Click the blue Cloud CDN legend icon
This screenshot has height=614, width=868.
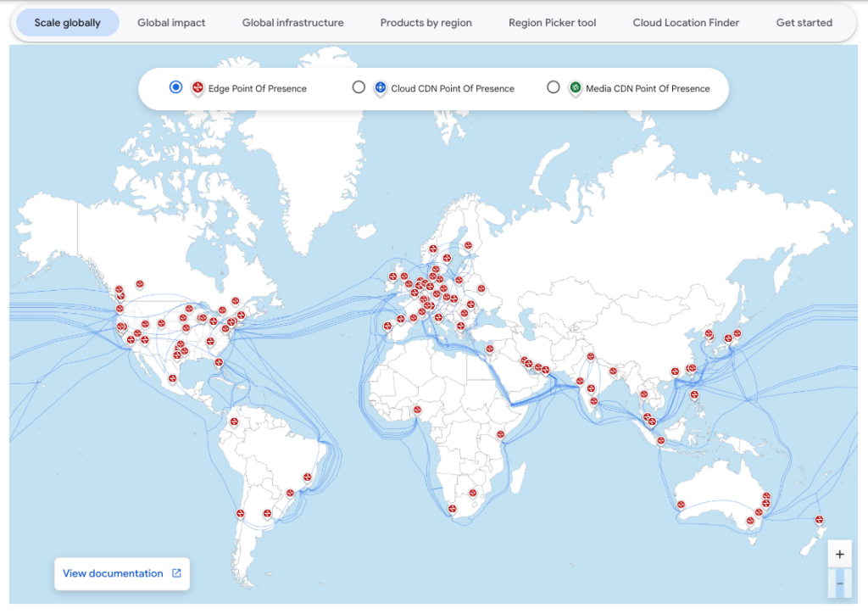381,88
